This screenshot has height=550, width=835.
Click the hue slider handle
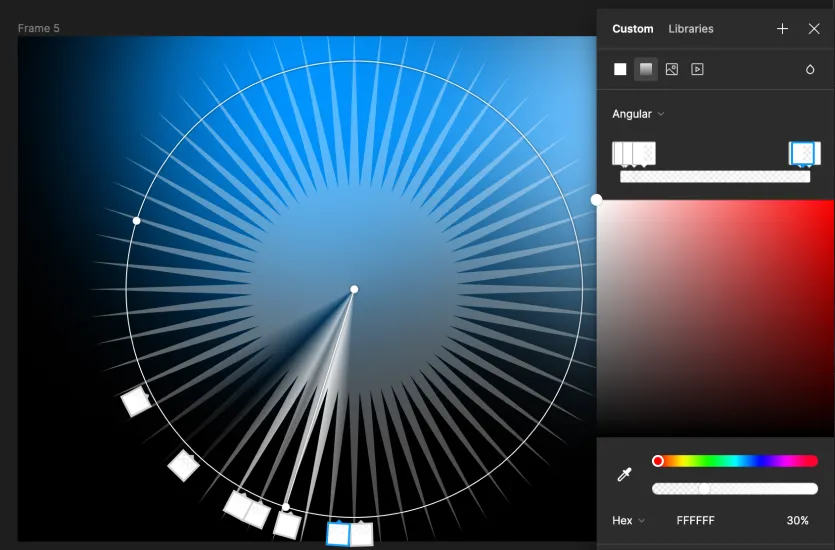click(x=658, y=461)
